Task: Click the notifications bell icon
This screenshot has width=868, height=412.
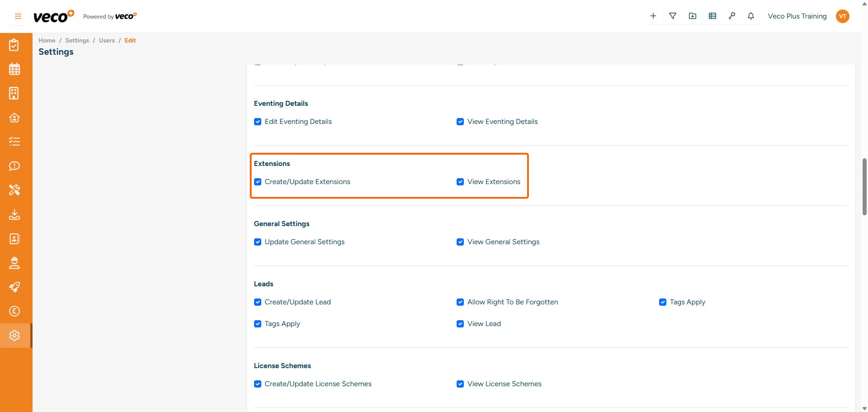Action: point(751,16)
